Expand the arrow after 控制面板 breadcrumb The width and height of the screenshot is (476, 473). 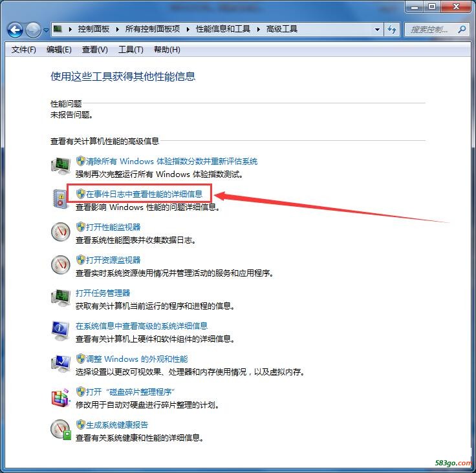coord(117,30)
